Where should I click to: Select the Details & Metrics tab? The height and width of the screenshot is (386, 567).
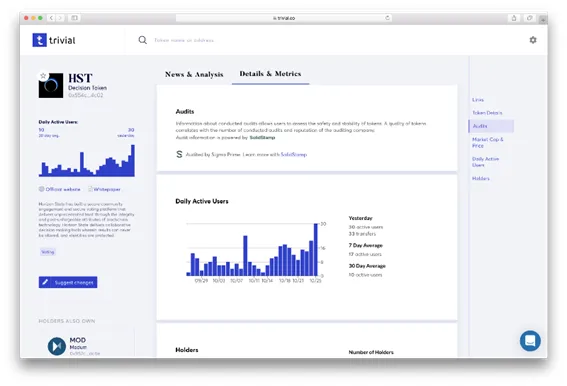coord(270,73)
